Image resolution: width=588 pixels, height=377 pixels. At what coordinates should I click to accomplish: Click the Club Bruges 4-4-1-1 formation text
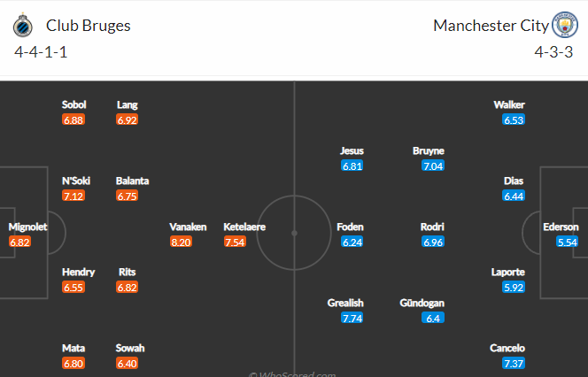tap(41, 52)
